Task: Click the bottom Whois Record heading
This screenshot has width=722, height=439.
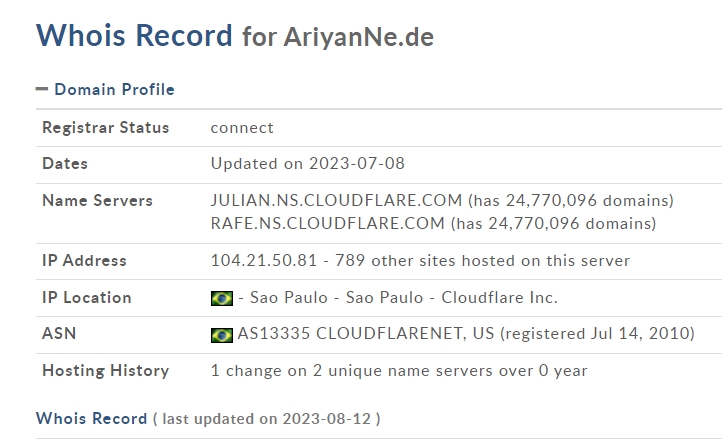Action: click(x=91, y=418)
